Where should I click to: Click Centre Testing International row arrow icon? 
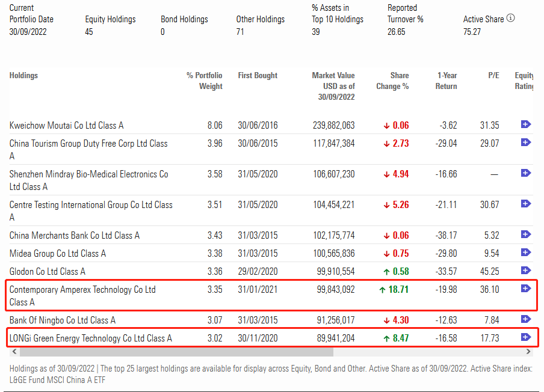pos(525,204)
